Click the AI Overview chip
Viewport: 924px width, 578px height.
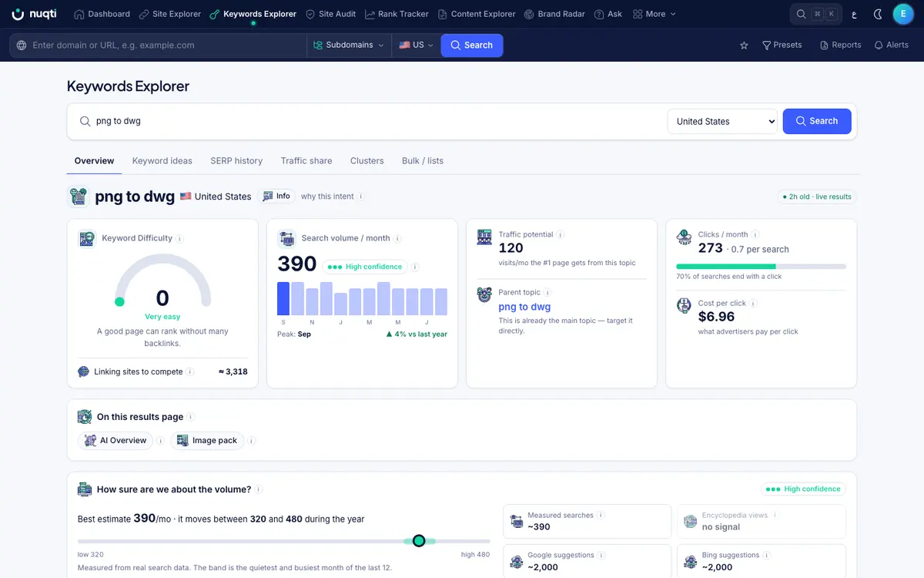[115, 441]
